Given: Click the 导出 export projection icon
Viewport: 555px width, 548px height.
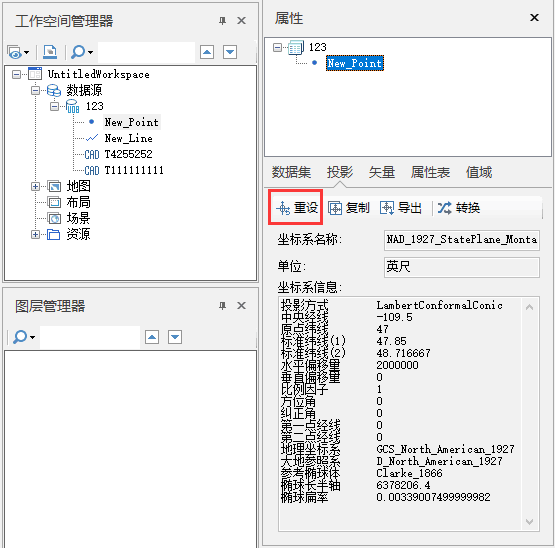Looking at the screenshot, I should point(387,208).
